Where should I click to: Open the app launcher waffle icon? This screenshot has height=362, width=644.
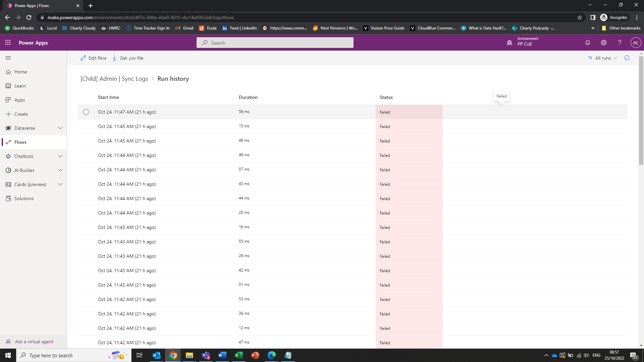pos(8,43)
